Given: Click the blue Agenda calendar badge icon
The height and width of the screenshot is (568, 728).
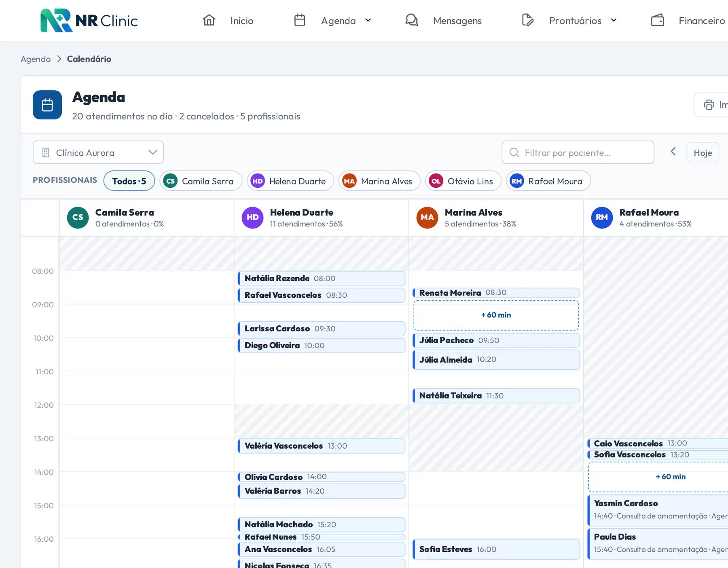Looking at the screenshot, I should tap(47, 105).
